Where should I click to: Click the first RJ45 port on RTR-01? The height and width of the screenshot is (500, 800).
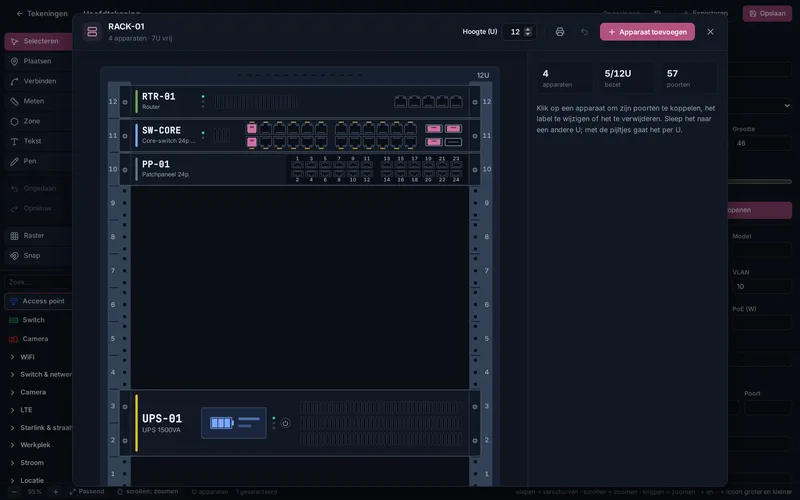(401, 102)
